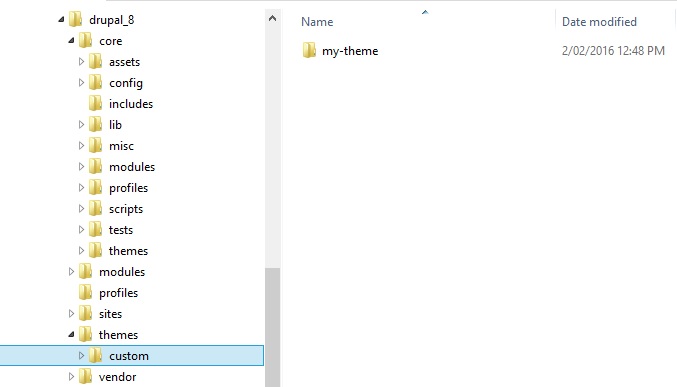This screenshot has height=387, width=677.
Task: Select the scripts folder label
Action: click(x=126, y=209)
